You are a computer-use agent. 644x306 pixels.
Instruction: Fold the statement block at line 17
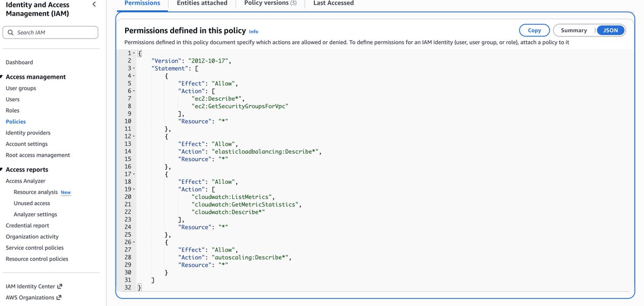134,174
